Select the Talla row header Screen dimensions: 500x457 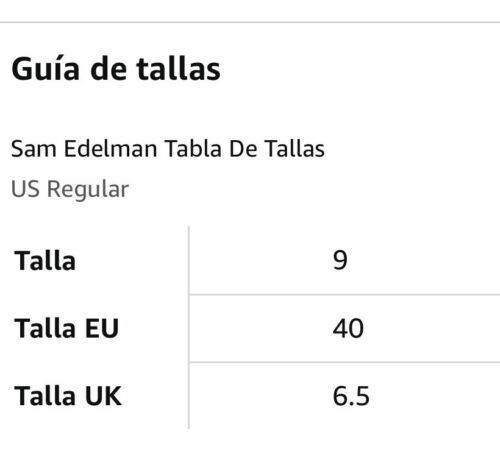[45, 261]
